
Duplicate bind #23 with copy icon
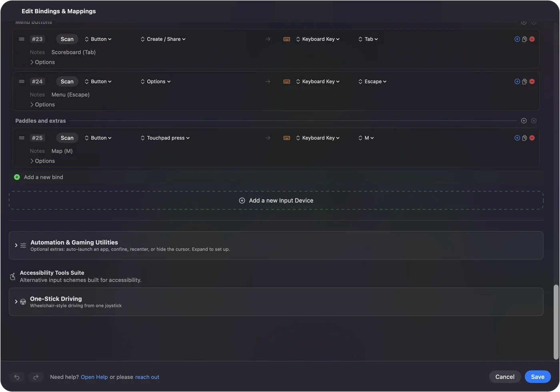coord(524,39)
